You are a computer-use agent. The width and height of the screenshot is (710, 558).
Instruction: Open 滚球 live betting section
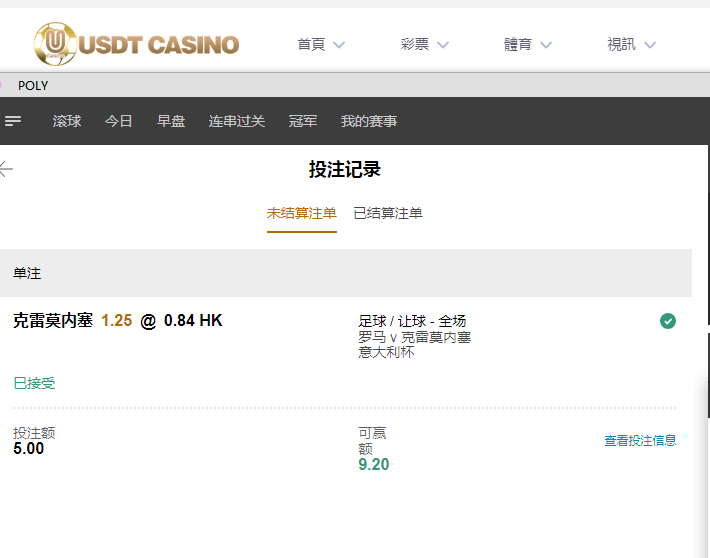67,121
